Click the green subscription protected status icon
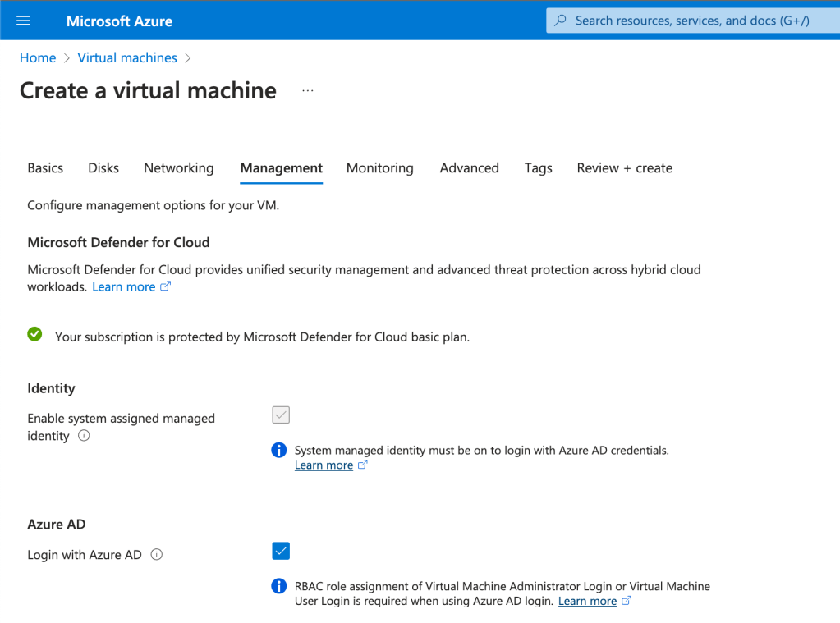 (34, 333)
